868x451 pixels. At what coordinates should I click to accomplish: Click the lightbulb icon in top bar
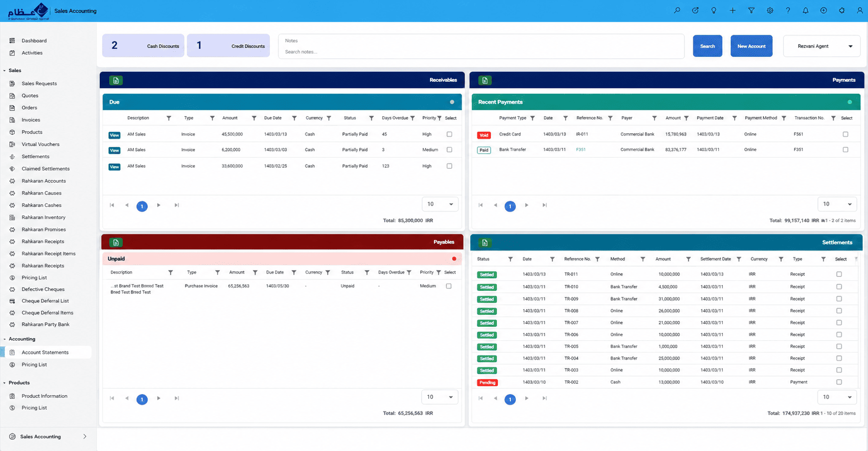coord(714,10)
